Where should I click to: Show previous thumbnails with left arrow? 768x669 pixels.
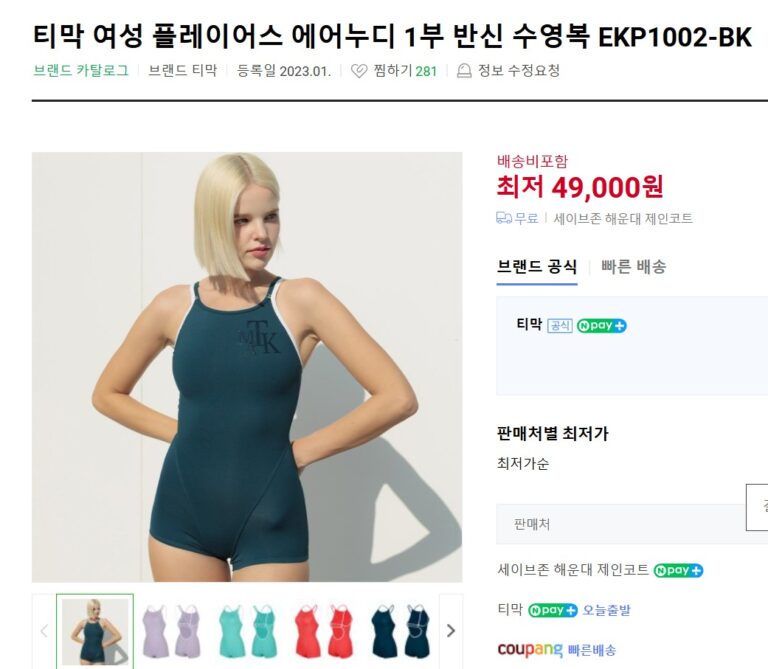click(44, 631)
